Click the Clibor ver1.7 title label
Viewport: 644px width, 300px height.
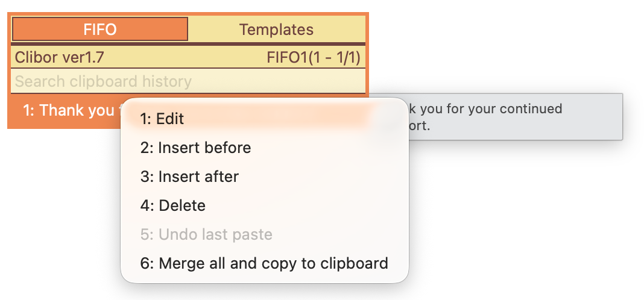(x=60, y=57)
